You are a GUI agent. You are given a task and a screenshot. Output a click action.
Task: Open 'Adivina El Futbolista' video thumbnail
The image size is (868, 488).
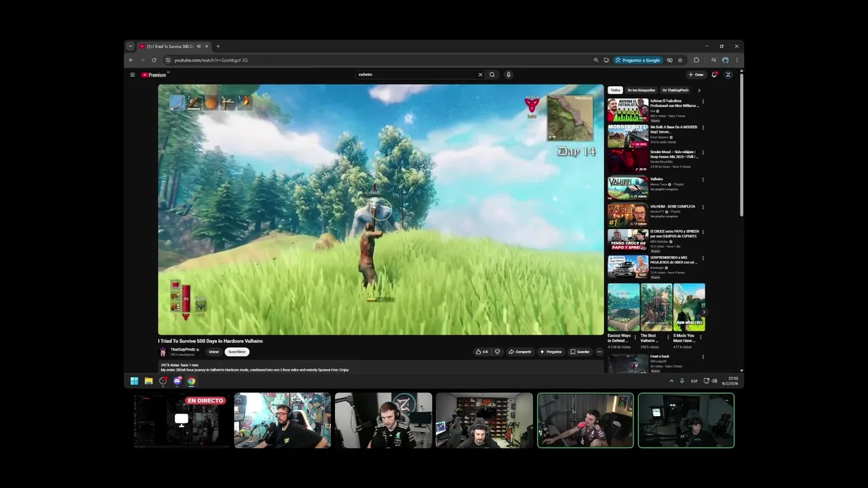[628, 110]
